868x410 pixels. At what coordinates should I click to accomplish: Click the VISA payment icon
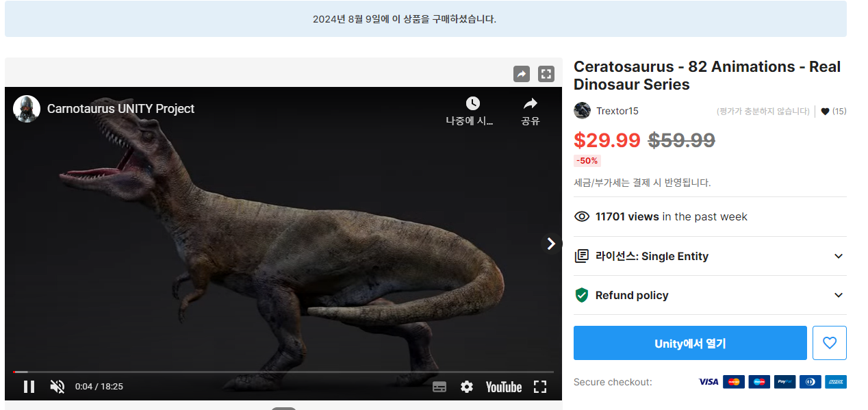click(x=709, y=382)
